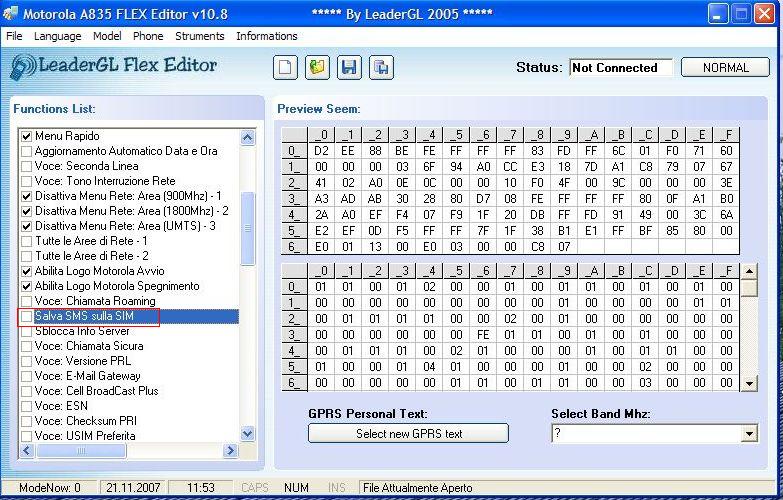Click the lower hex table scrollbar thumb
The width and height of the screenshot is (783, 500).
coord(749,288)
